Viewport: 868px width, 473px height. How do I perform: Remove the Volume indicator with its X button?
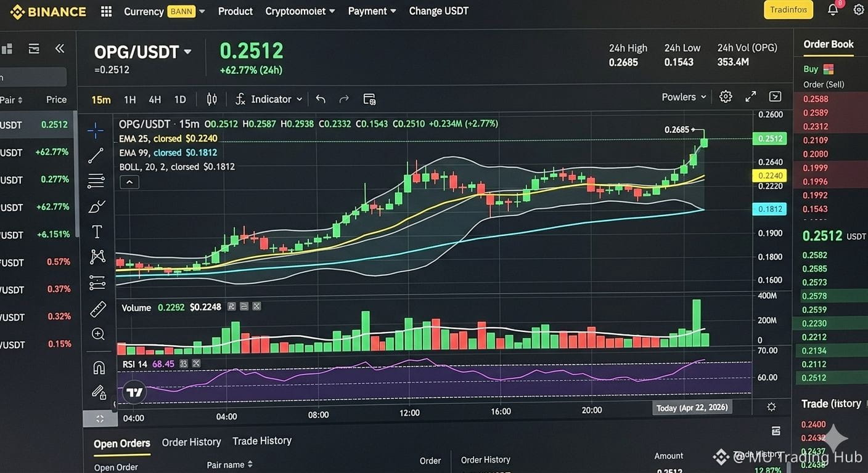[256, 306]
